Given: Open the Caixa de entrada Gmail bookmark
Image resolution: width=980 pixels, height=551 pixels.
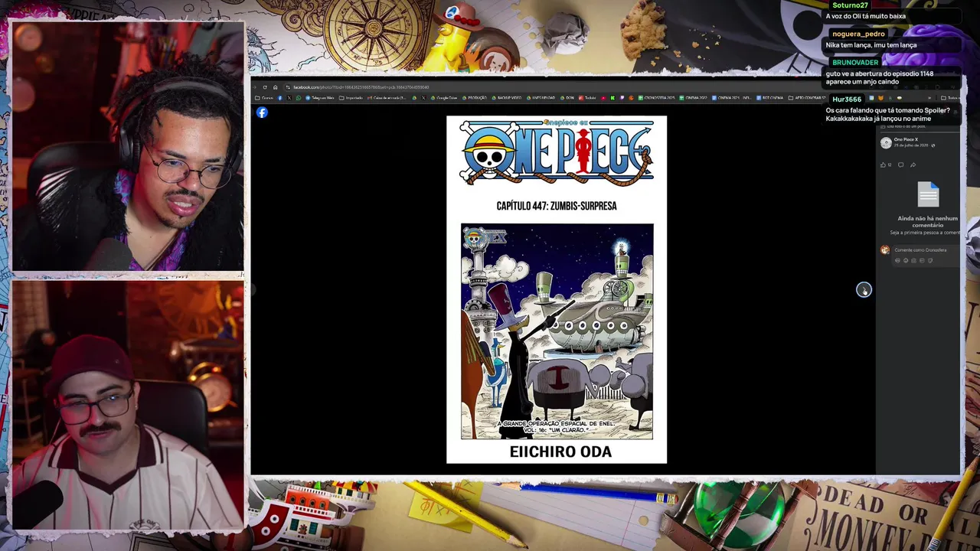Looking at the screenshot, I should [x=387, y=98].
